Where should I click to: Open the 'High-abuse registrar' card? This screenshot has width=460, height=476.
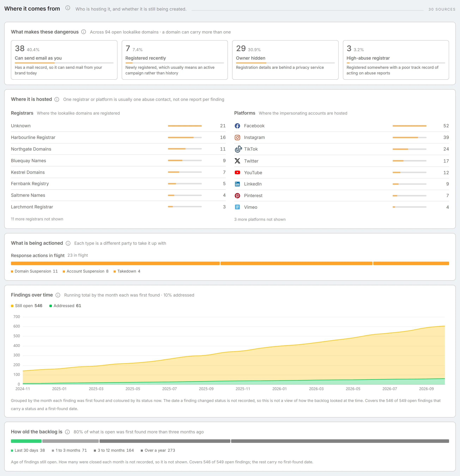coord(396,60)
